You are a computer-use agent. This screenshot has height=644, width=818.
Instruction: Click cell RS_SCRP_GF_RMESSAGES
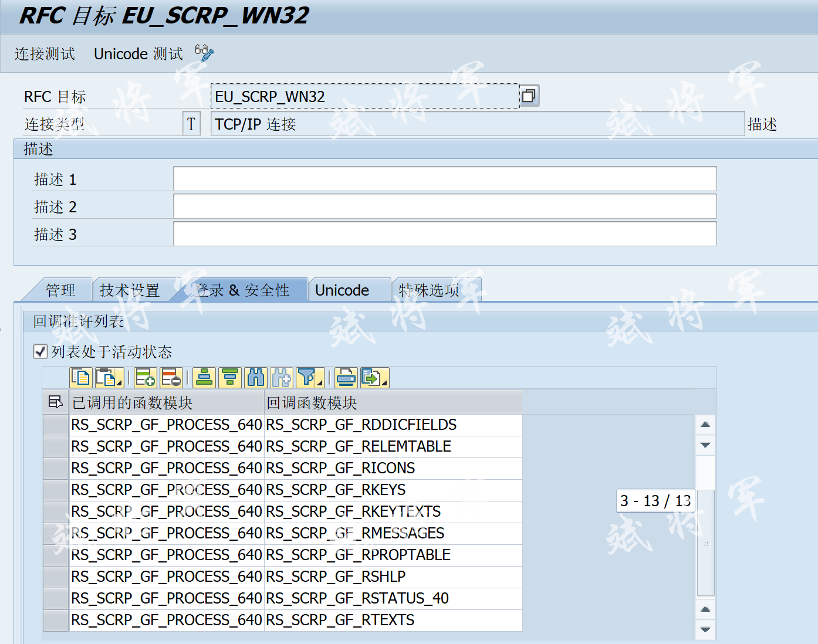coord(393,533)
